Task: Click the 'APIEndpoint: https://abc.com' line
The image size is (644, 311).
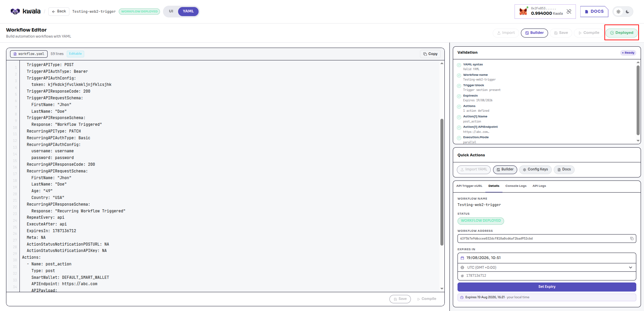Action: (64, 284)
